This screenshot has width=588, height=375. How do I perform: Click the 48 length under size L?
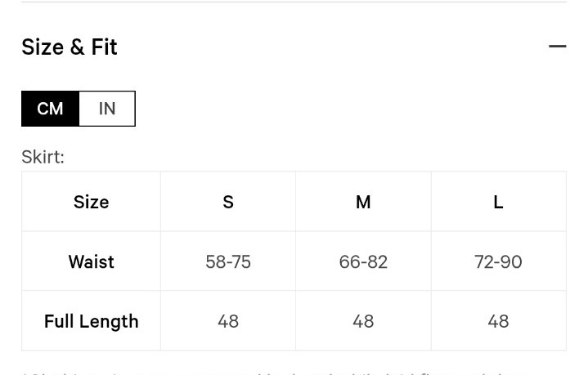498,321
